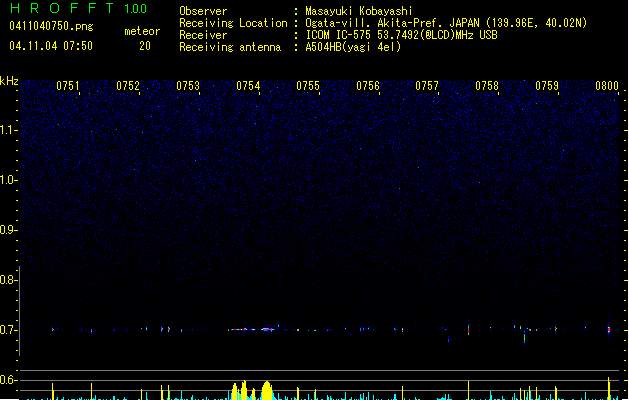This screenshot has width=629, height=400.
Task: Click the Receiving Location value text
Action: (x=446, y=23)
